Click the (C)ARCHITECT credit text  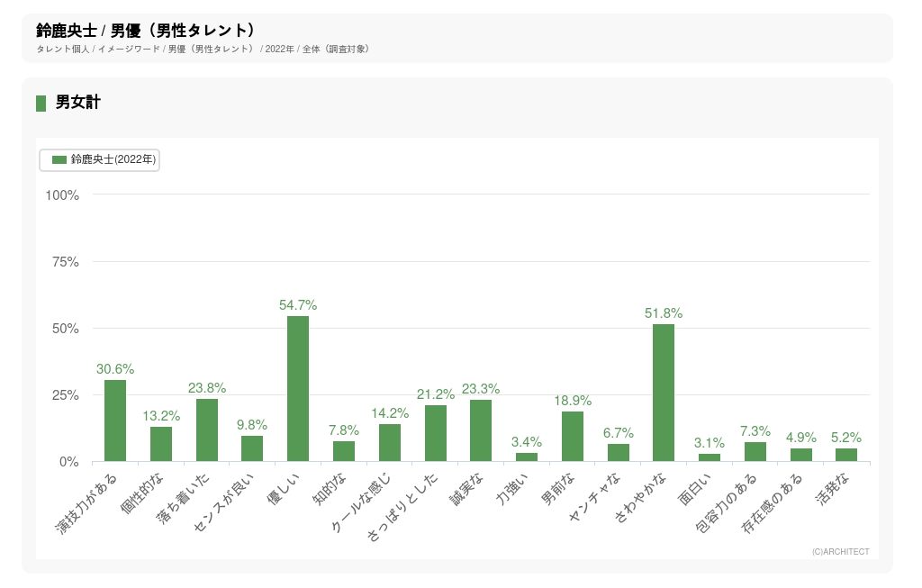[x=840, y=552]
